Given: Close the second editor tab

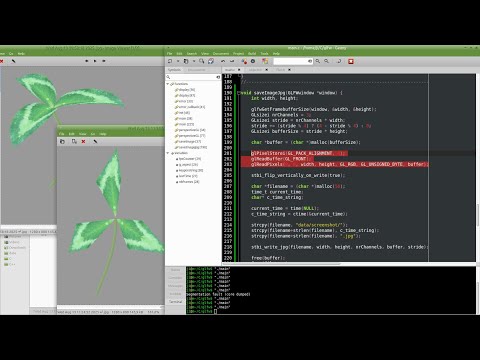Looking at the screenshot, I should pos(266,70).
